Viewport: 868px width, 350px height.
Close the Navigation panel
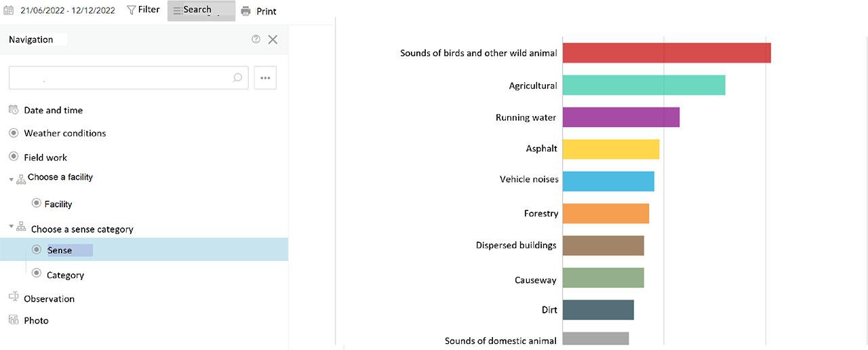(x=273, y=39)
